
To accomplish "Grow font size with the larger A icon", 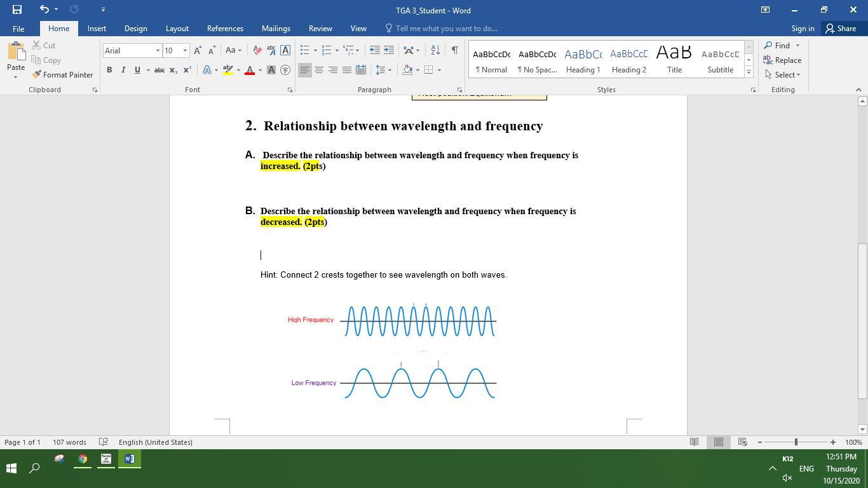I will coord(198,50).
